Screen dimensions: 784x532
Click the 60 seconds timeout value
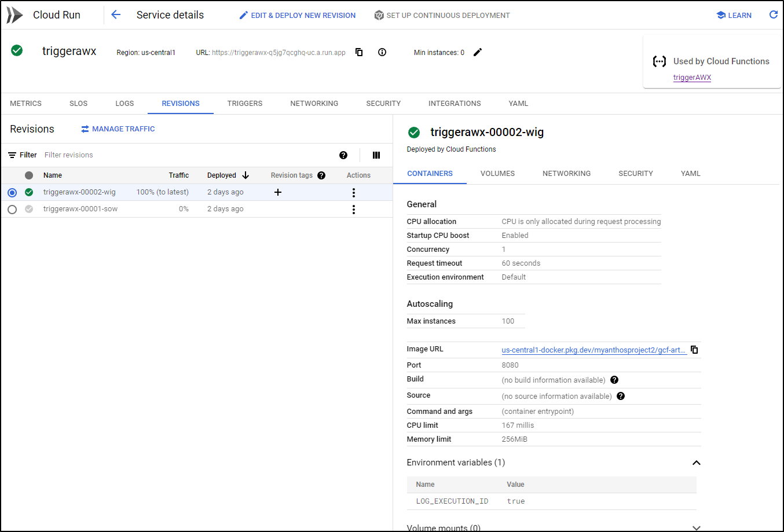tap(521, 263)
